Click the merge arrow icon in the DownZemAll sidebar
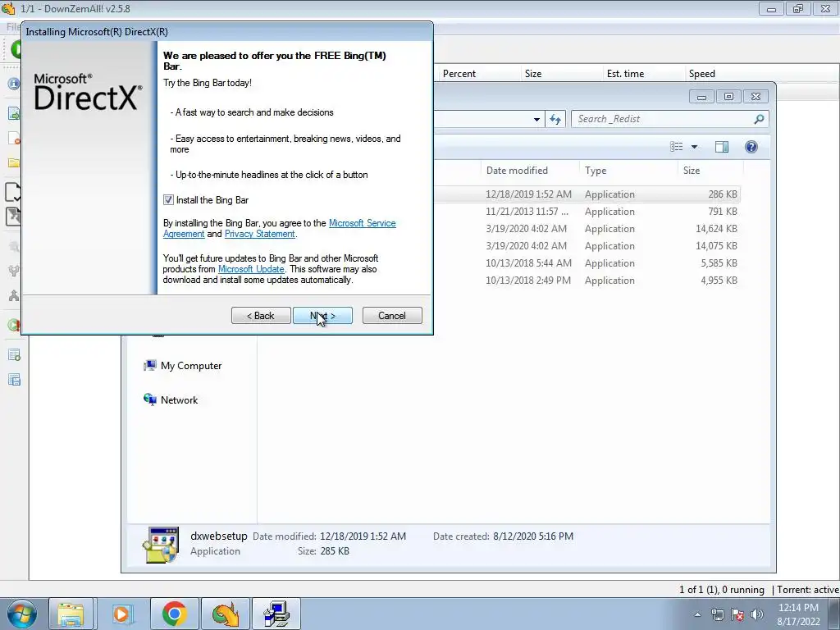The width and height of the screenshot is (840, 630). click(13, 295)
